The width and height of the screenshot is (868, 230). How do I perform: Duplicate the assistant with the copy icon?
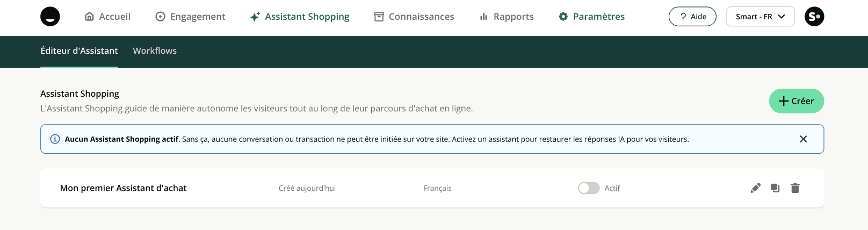tap(775, 188)
